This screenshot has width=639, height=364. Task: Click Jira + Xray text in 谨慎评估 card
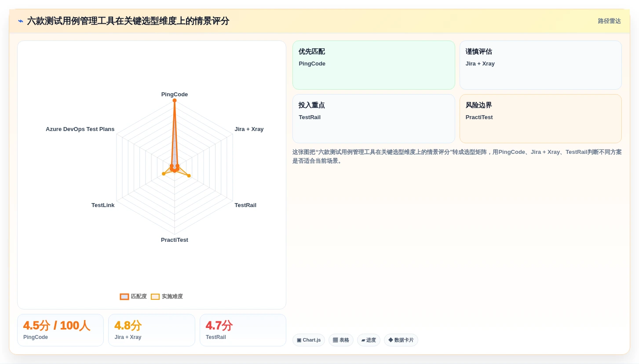(x=480, y=64)
